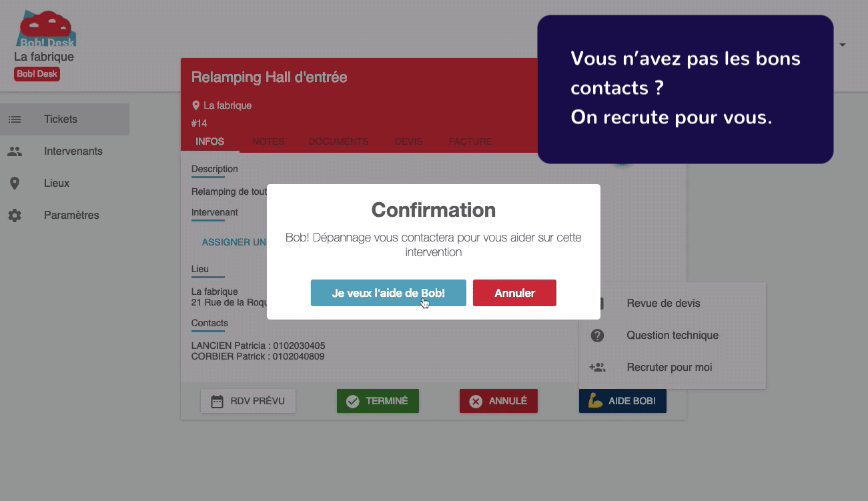Expand the account dropdown arrow at top right
868x501 pixels.
[843, 45]
